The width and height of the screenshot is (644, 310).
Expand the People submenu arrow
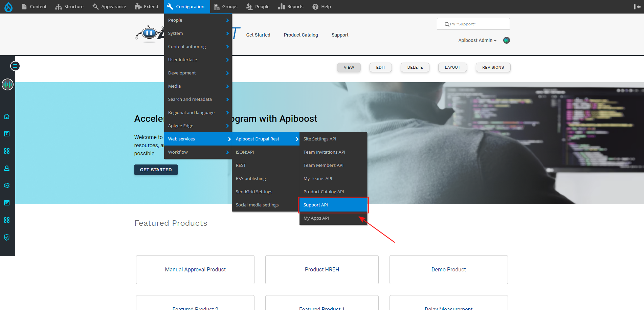click(227, 20)
